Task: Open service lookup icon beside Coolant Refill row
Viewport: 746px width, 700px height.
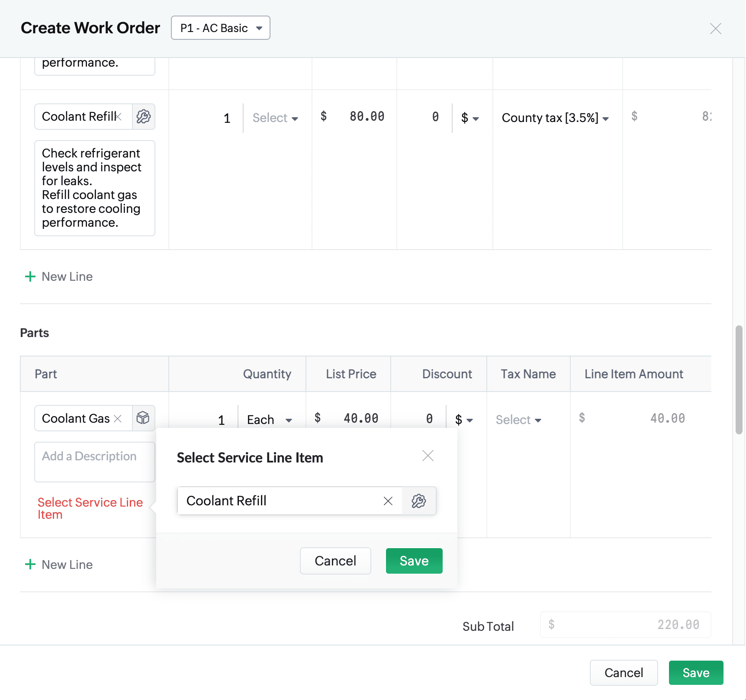Action: 144,116
